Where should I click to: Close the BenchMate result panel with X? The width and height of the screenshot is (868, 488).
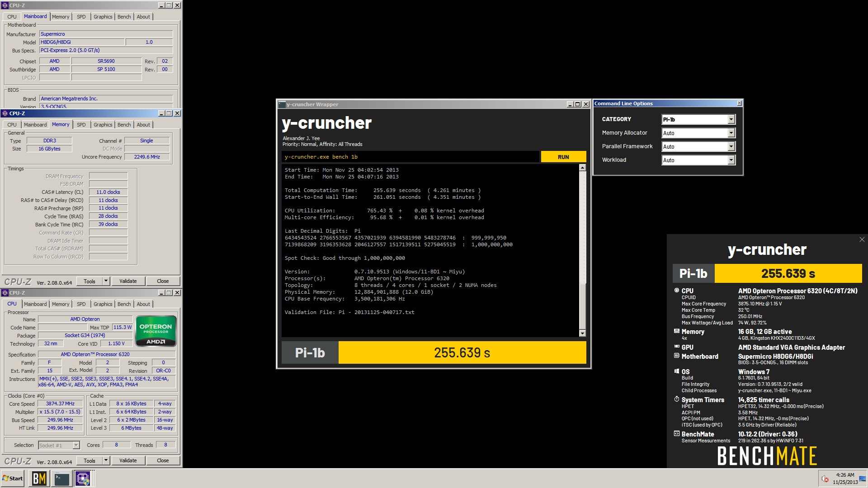pos(862,239)
